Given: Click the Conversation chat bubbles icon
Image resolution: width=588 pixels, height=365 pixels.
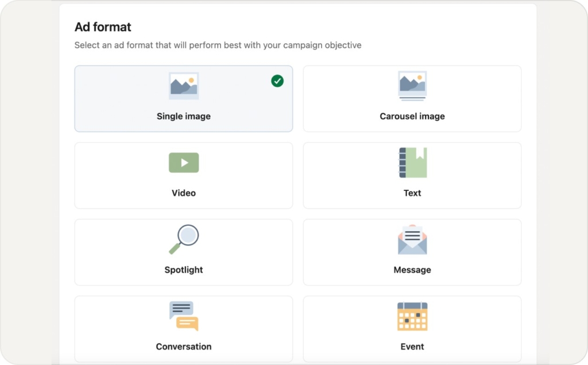Looking at the screenshot, I should tap(184, 316).
